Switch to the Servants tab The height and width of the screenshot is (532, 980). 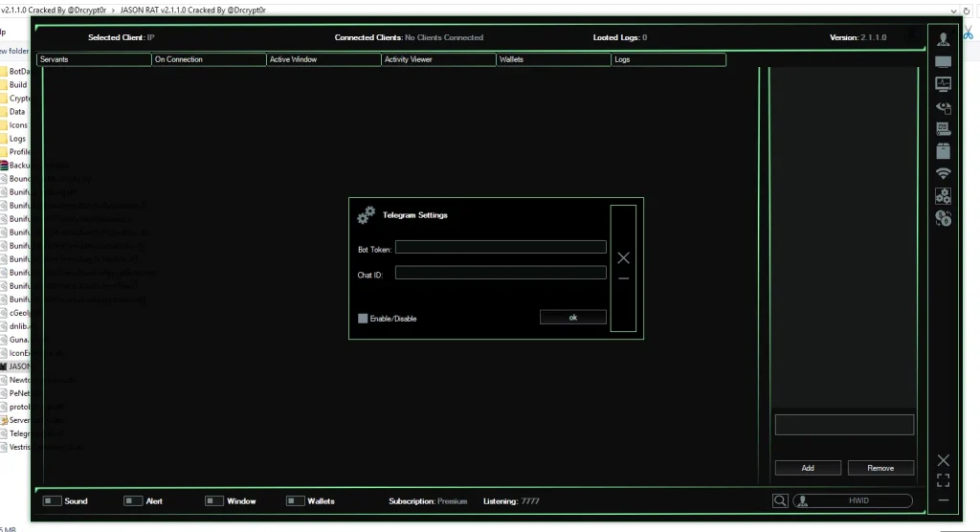(94, 59)
